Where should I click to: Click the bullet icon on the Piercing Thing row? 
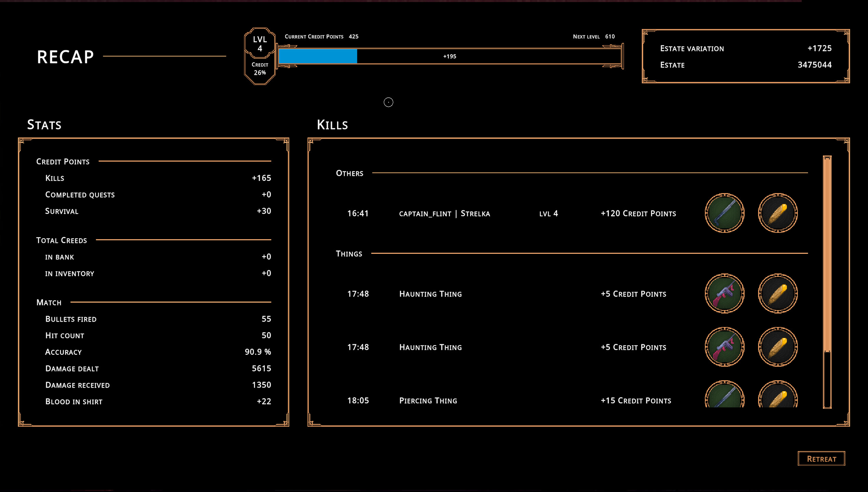(x=778, y=398)
